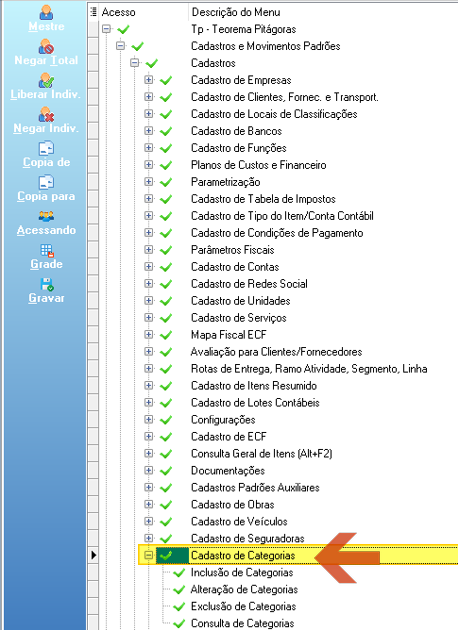
Task: Select Alteração de Categorias row
Action: click(244, 589)
